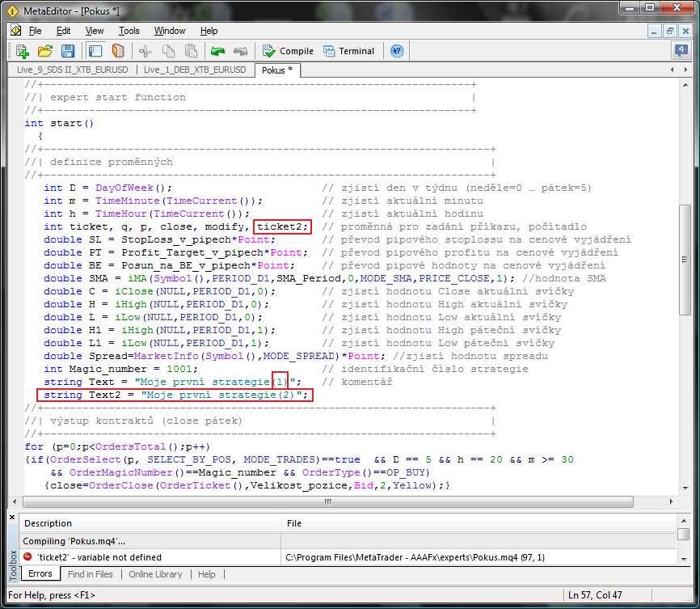Click the 'int D = DayOfWeek();' line

coord(108,188)
